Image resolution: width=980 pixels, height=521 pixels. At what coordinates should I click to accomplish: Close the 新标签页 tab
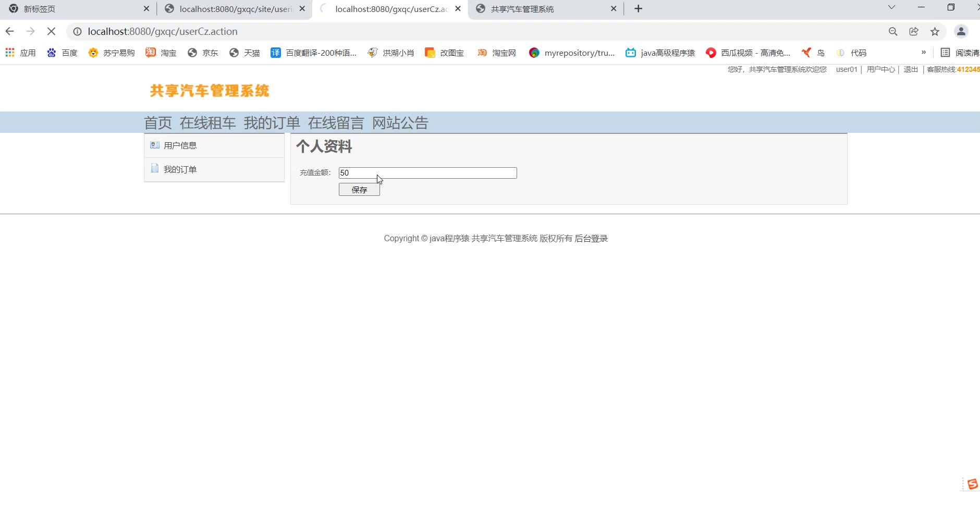(x=146, y=9)
